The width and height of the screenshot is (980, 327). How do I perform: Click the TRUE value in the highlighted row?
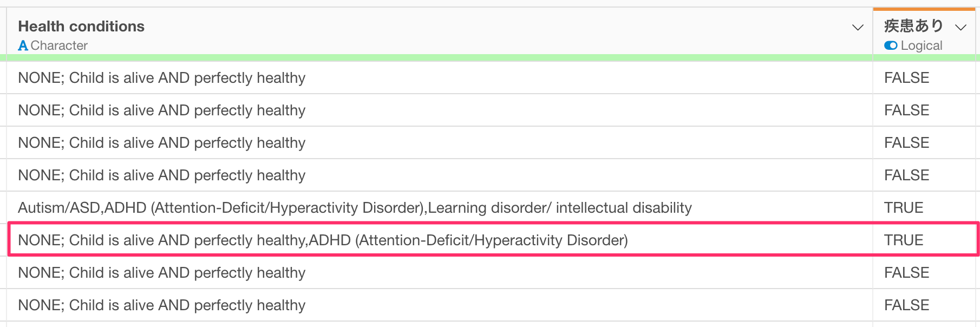904,240
